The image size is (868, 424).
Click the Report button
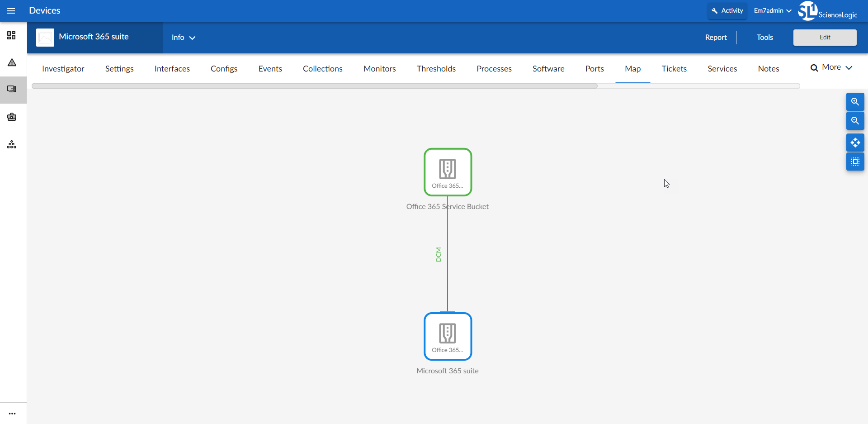pos(716,38)
